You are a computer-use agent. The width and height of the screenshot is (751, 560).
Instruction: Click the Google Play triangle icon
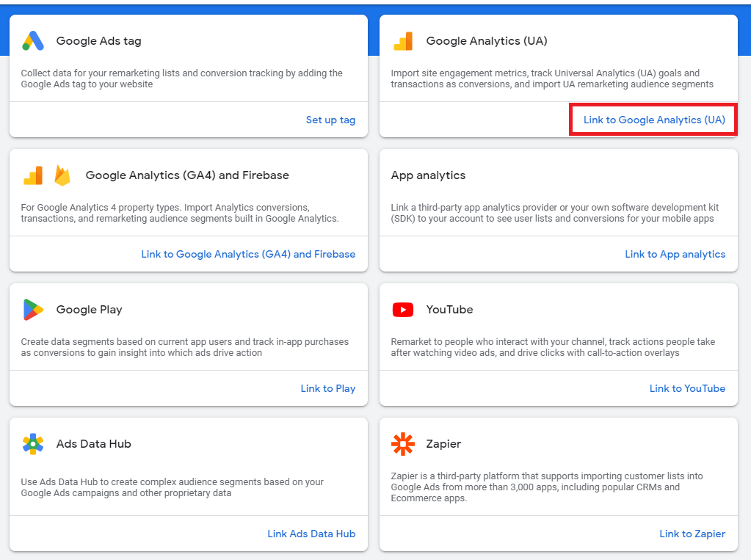(x=33, y=310)
